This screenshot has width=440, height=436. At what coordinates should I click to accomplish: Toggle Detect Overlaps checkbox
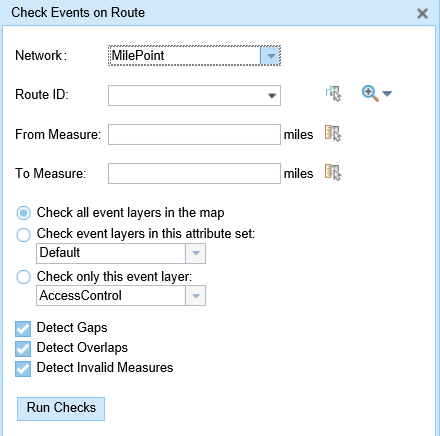[23, 349]
